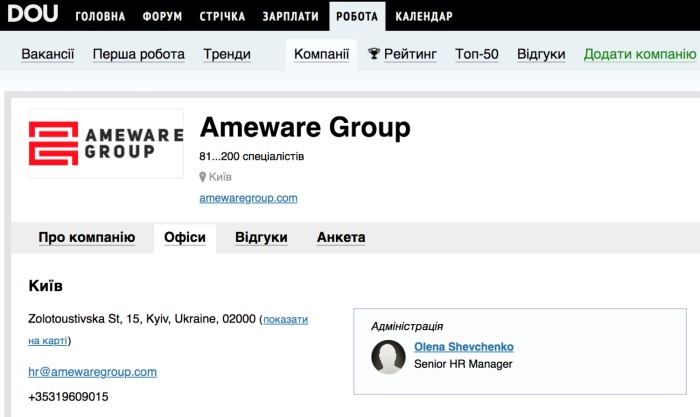This screenshot has height=417, width=700.
Task: Go to the Форум section
Action: point(162,16)
